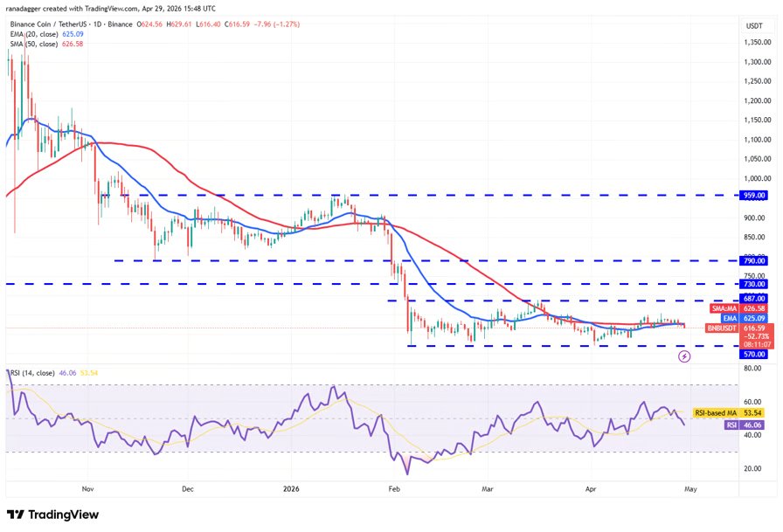This screenshot has width=783, height=532.
Task: Click the 959.00 resistance level label
Action: (x=754, y=196)
